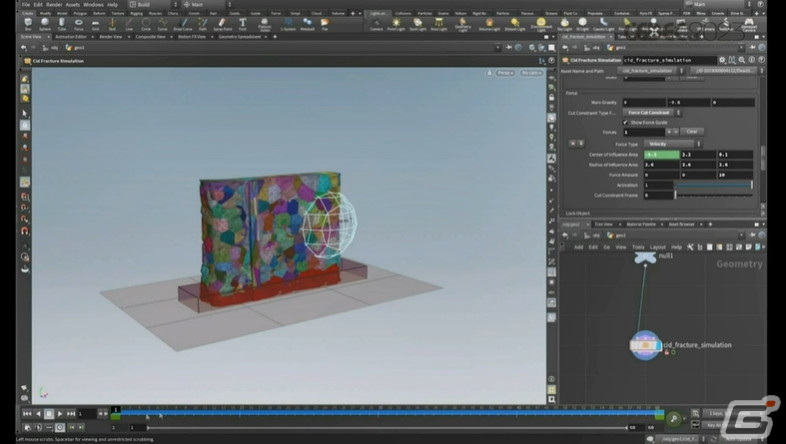Click the node name field cid_fracture_simulation
The height and width of the screenshot is (444, 786).
coord(669,60)
